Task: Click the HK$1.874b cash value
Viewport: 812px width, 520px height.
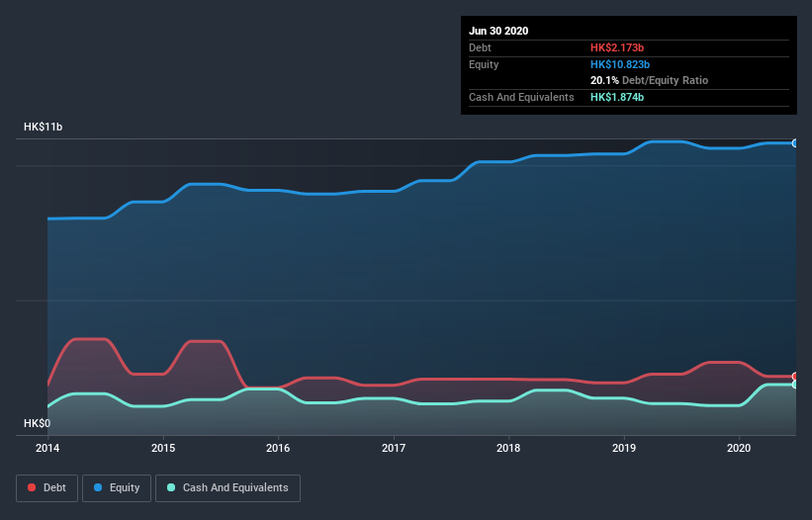Action: point(617,97)
